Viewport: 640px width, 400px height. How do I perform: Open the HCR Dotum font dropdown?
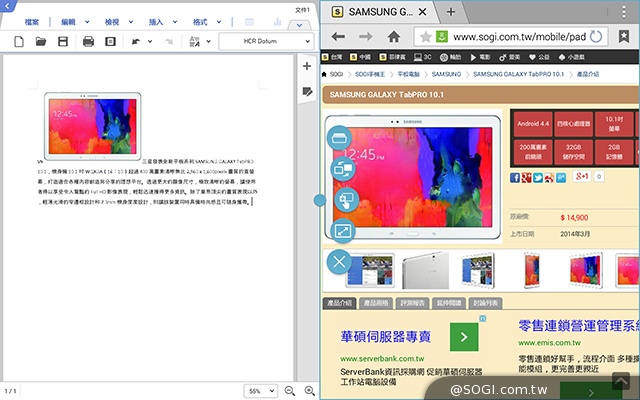266,41
